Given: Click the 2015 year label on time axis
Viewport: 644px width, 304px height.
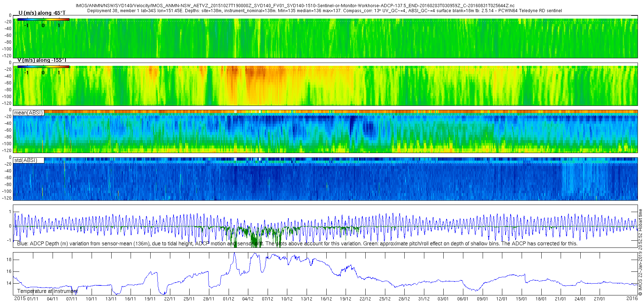Looking at the screenshot, I should 20,298.
